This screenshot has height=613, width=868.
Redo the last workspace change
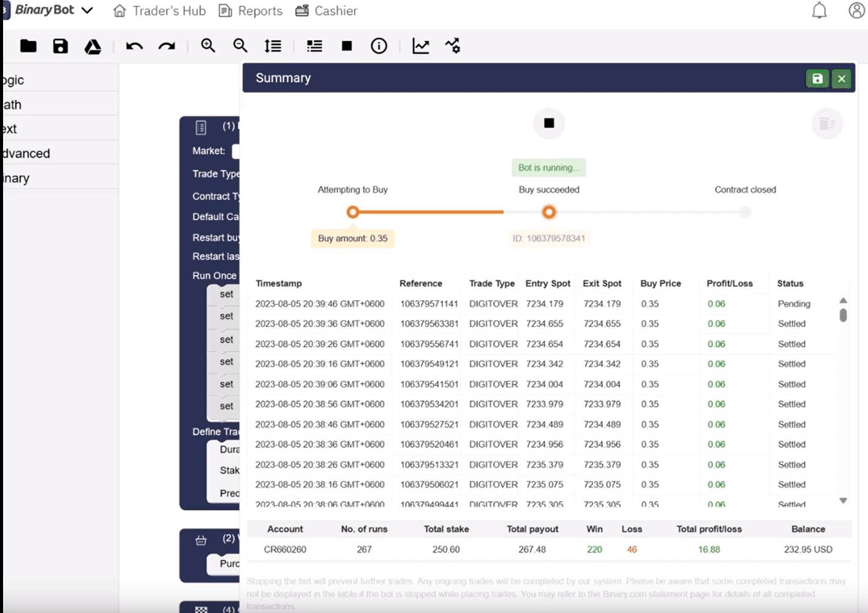pyautogui.click(x=166, y=45)
